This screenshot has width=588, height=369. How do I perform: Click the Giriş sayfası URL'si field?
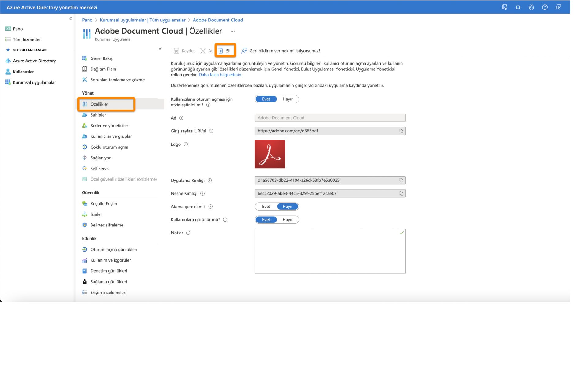pos(330,131)
